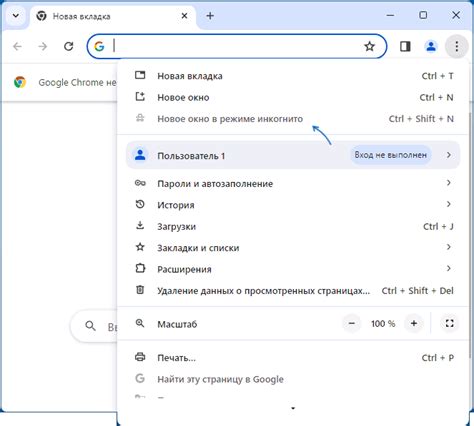The height and width of the screenshot is (426, 474).
Task: Expand Расширения submenu chevron
Action: [449, 268]
